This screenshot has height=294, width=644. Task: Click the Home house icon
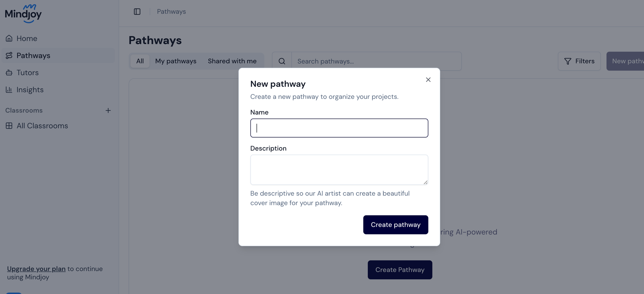click(x=9, y=38)
